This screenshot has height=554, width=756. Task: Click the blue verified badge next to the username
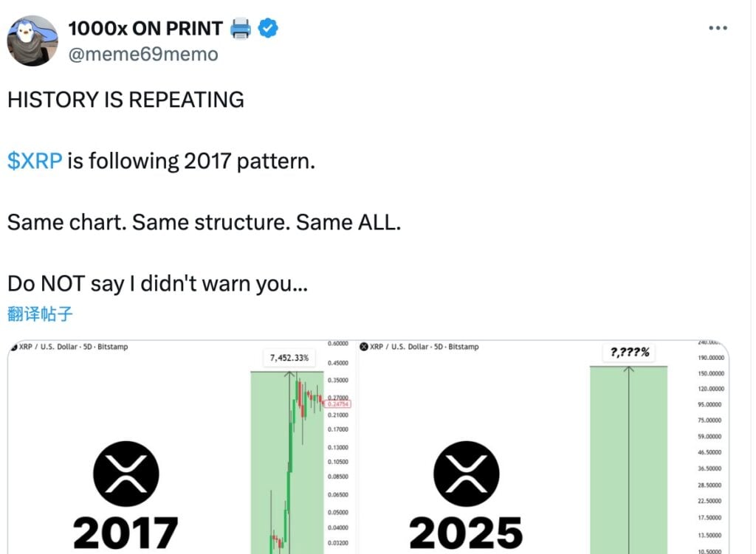click(267, 28)
